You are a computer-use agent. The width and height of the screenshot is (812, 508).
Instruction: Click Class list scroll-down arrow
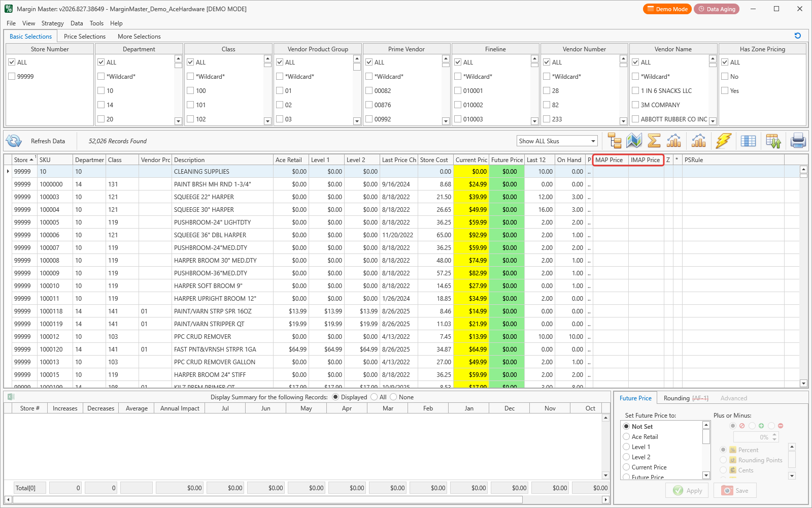tap(267, 121)
